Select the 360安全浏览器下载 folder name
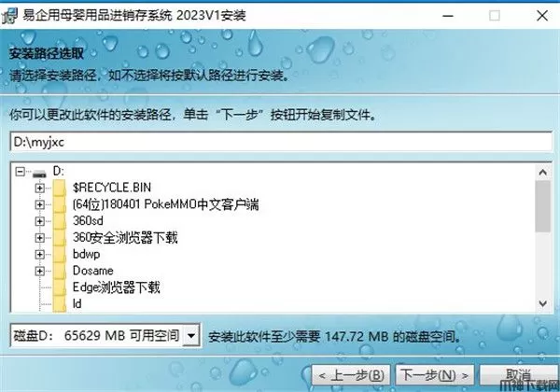560x392 pixels. click(x=125, y=238)
